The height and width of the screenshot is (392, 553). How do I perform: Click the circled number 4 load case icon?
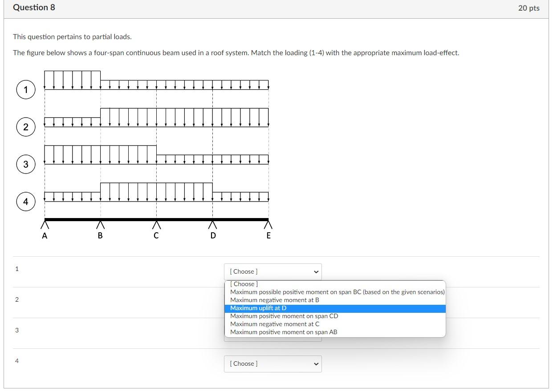click(x=25, y=201)
